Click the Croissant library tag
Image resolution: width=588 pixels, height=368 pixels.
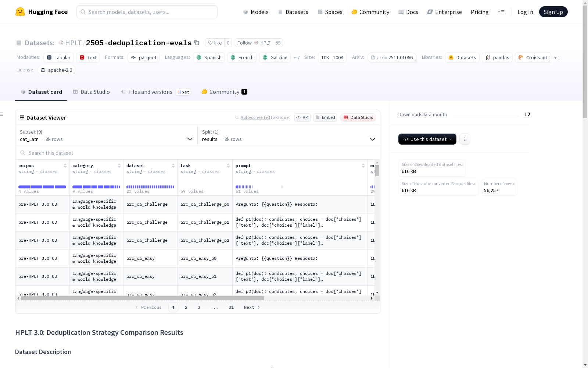533,57
